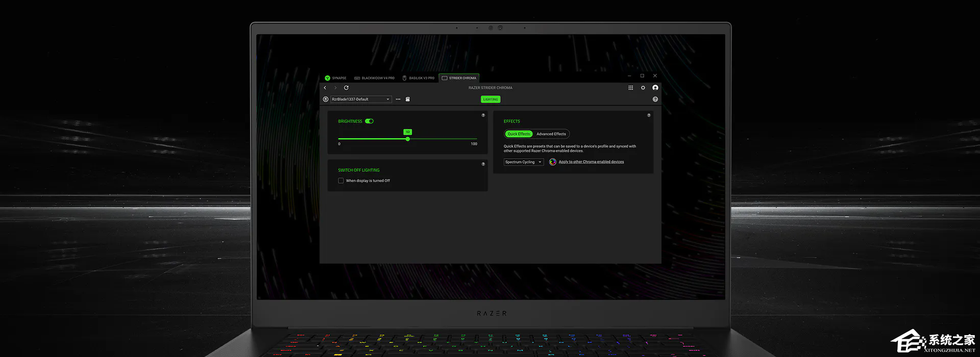Select the green LIGHTING tab button
This screenshot has height=357, width=980.
point(491,99)
